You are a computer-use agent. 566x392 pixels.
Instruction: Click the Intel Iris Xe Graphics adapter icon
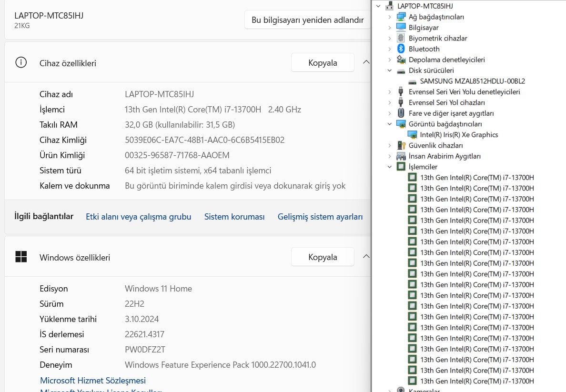tap(412, 135)
